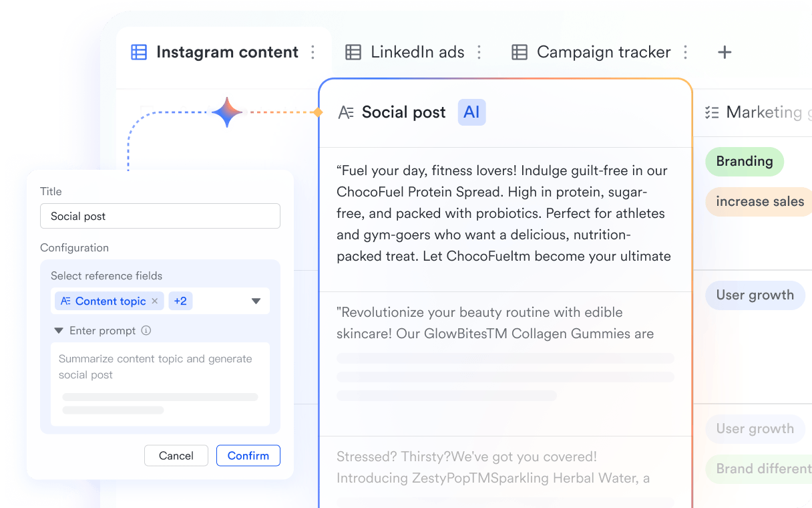
Task: Add a new table with the plus icon
Action: pos(725,52)
